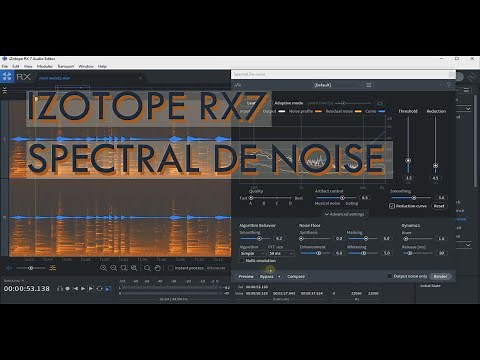Open the View menu
Screen dimensions: 480x360
click(x=28, y=66)
